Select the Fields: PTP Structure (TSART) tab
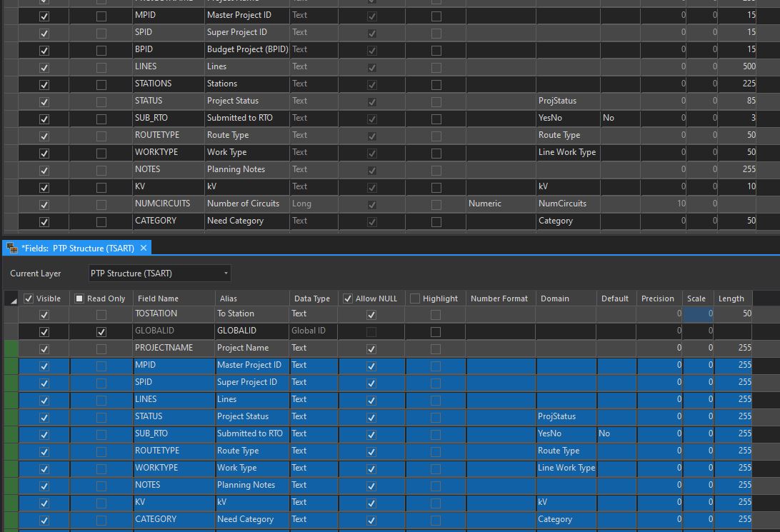The image size is (780, 532). pyautogui.click(x=79, y=247)
